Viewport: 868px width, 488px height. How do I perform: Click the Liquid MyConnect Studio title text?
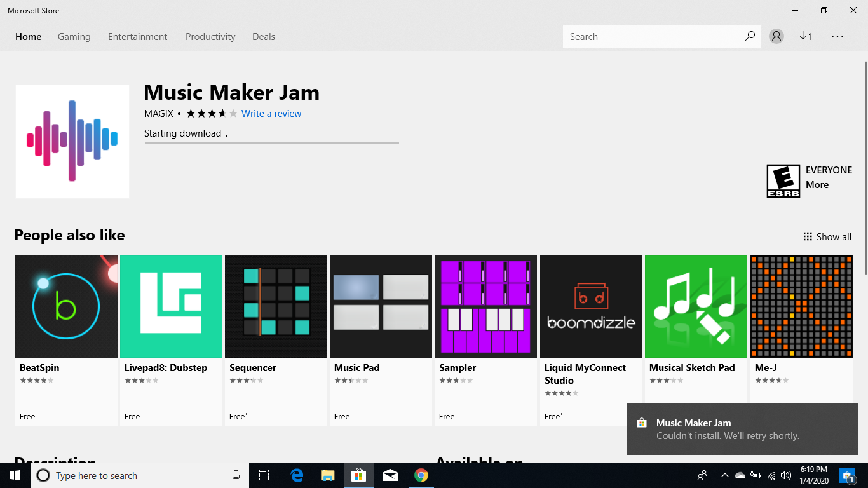585,374
